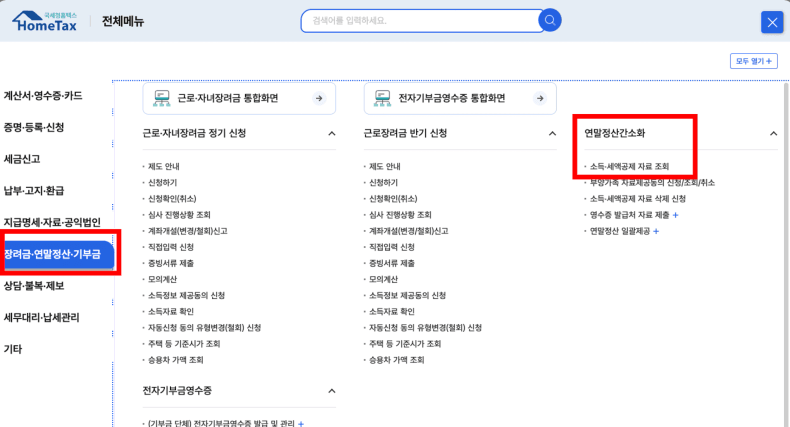Click arrow icon on 근로·자녀장려금 통합화면
This screenshot has width=790, height=427.
tap(318, 98)
